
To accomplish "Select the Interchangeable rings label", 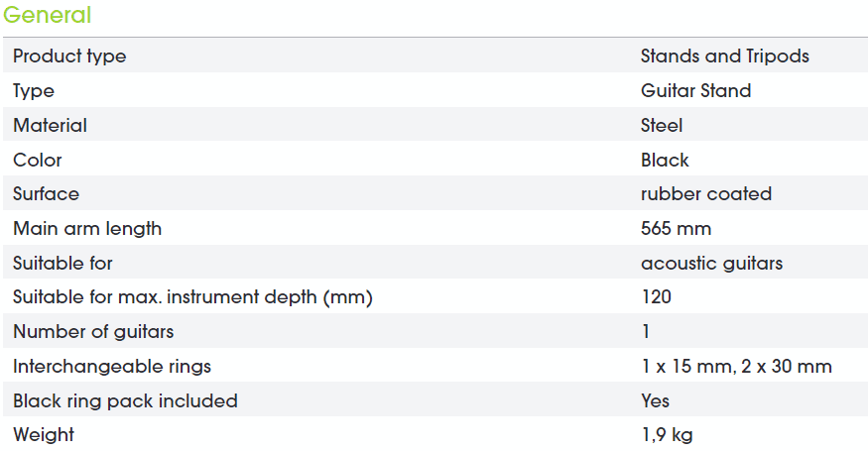I will point(112,367).
